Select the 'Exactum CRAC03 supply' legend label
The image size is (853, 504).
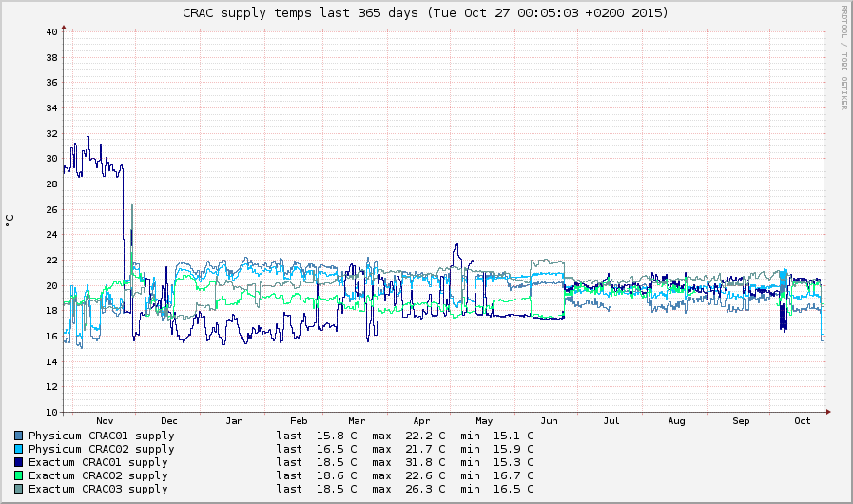click(98, 490)
